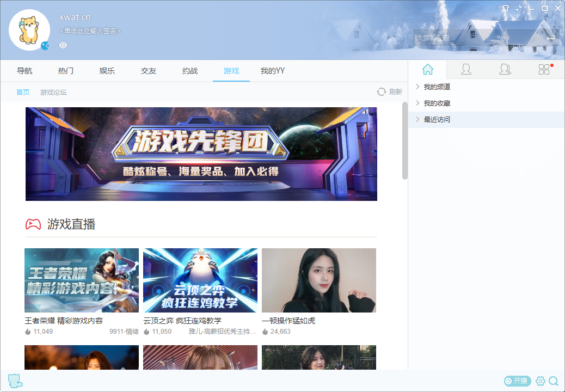Screen dimensions: 565x392
Task: Click the flame icon next to 24,663
Action: (265, 332)
